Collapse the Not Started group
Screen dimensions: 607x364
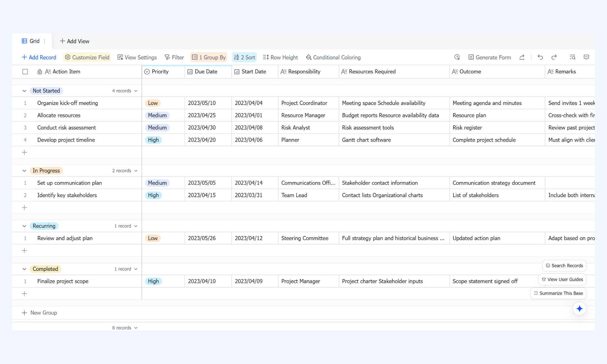click(x=24, y=91)
